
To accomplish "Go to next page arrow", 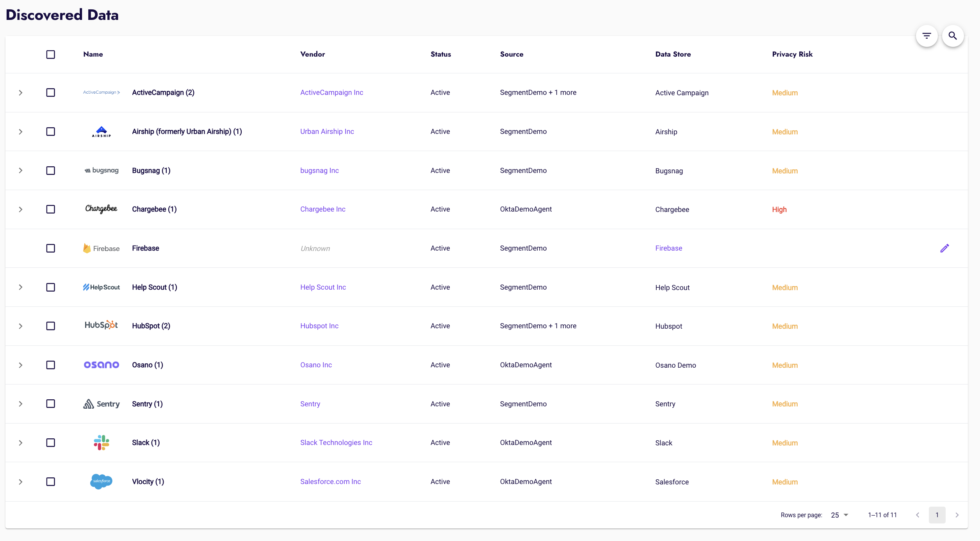I will point(957,515).
